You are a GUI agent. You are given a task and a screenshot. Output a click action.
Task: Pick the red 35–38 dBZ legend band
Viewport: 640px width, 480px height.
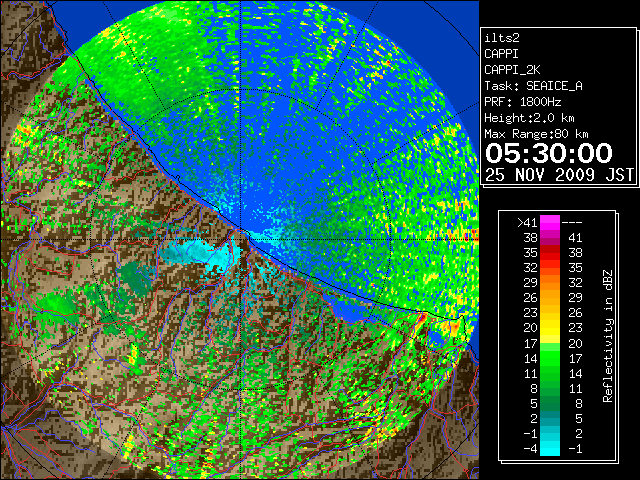coord(550,253)
